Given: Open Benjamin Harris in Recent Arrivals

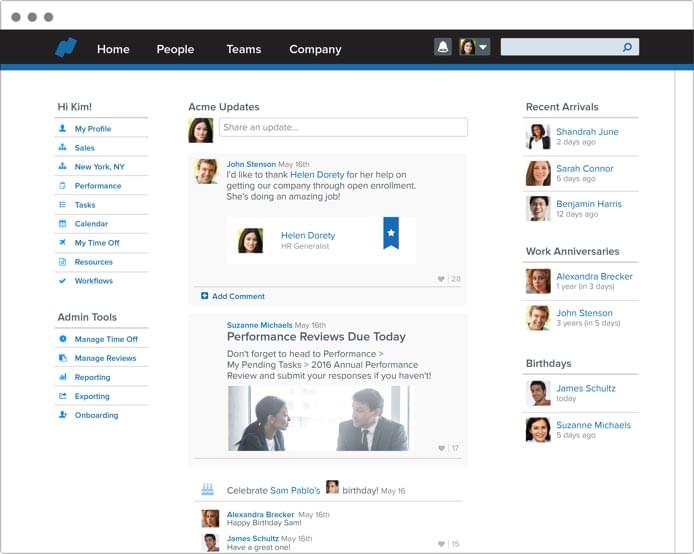Looking at the screenshot, I should (589, 204).
